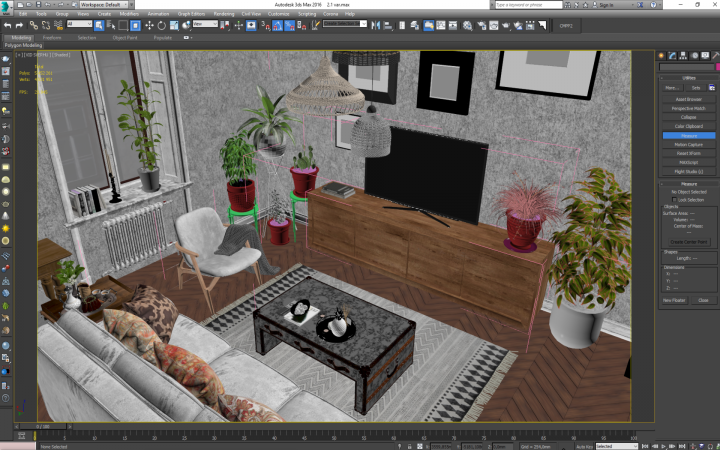Screen dimensions: 720x450
Task: Click the Reset XForm button
Action: click(x=688, y=153)
